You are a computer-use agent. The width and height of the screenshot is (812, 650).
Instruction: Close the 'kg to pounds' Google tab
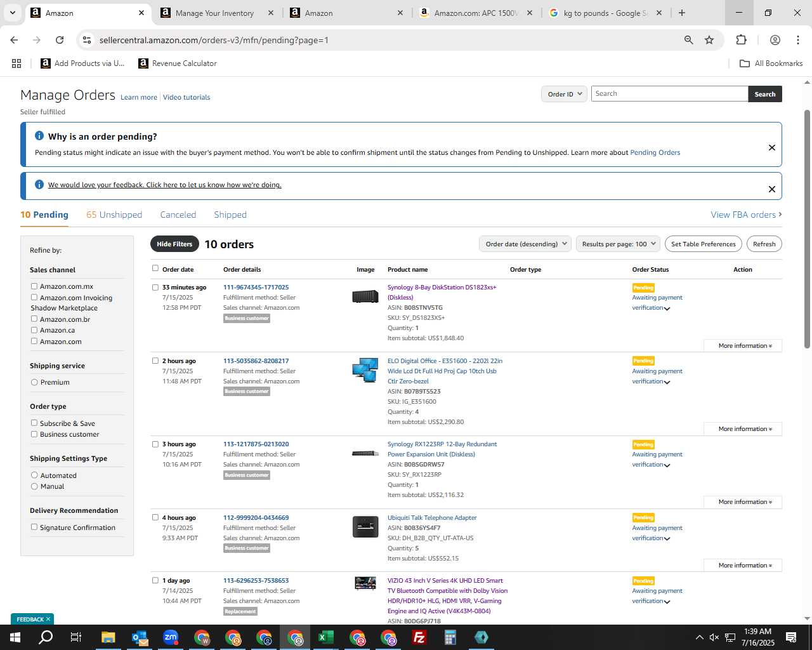659,13
